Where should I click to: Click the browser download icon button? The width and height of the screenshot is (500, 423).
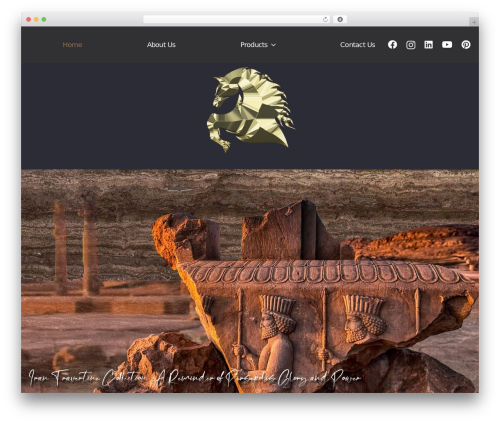(340, 19)
